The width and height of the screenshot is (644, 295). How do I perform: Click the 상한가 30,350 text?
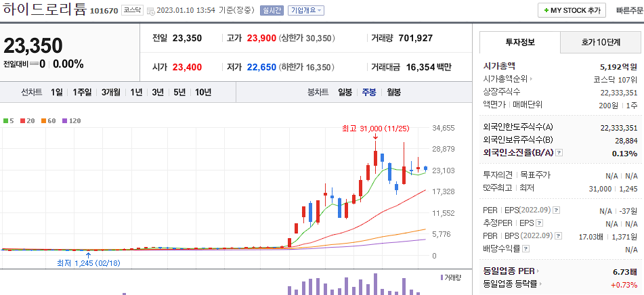click(x=307, y=39)
